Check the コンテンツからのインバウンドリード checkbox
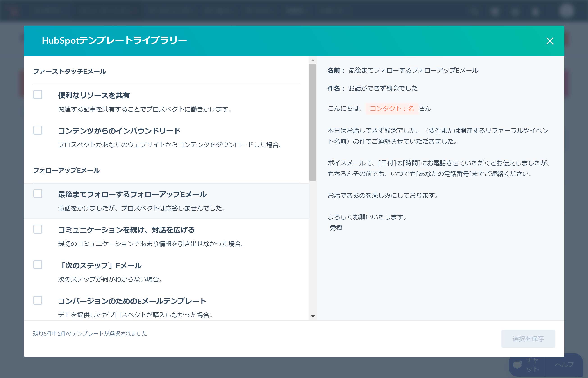The height and width of the screenshot is (378, 588). click(x=38, y=130)
